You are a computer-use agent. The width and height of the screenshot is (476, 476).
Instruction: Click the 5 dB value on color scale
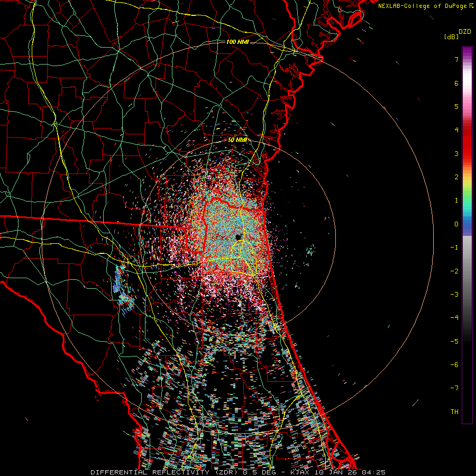[x=456, y=106]
